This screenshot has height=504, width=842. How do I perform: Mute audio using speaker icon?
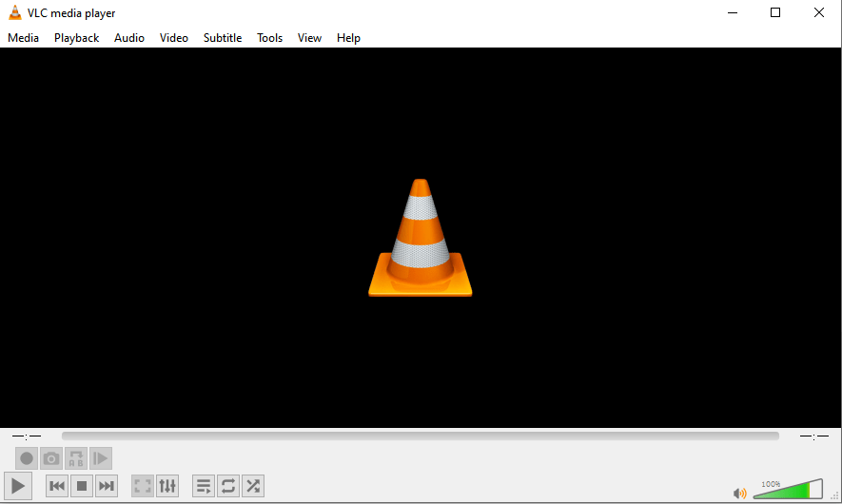739,493
